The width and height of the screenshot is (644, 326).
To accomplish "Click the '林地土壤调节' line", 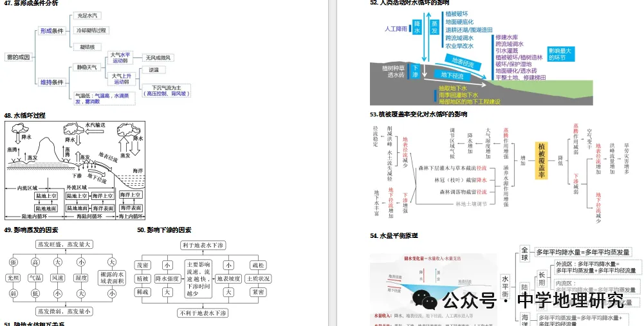I will point(471,204).
